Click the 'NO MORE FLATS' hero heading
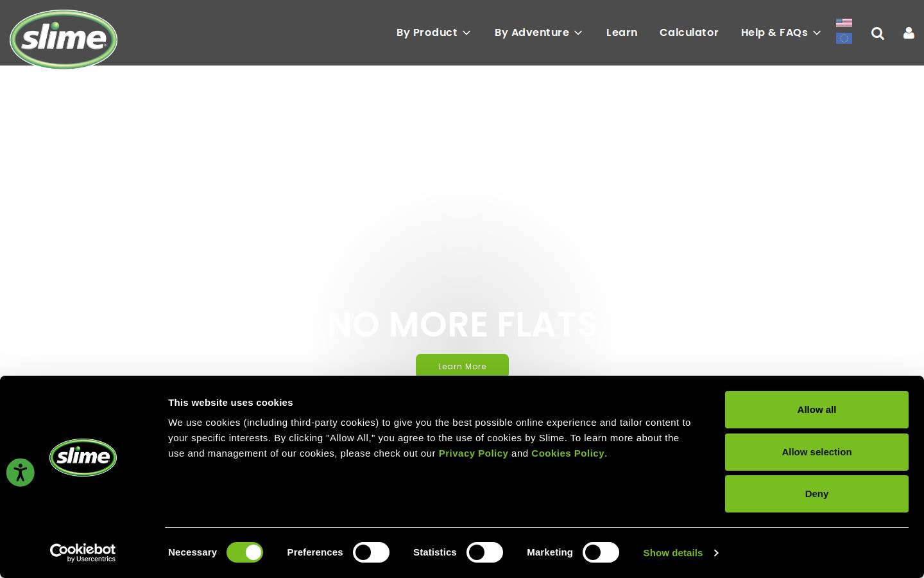Viewport: 924px width, 578px height. tap(462, 324)
